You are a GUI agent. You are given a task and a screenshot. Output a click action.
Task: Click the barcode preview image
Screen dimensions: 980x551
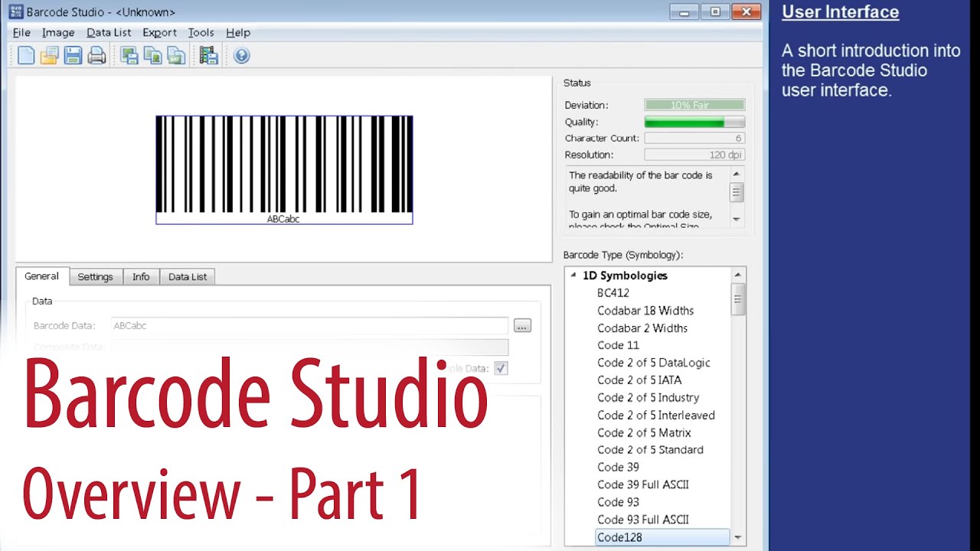(x=284, y=169)
